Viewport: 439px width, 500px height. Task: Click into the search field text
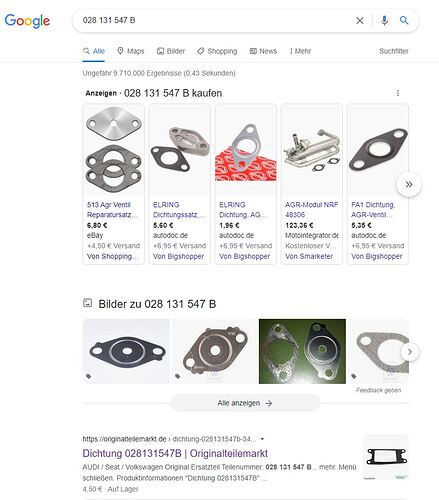[213, 20]
